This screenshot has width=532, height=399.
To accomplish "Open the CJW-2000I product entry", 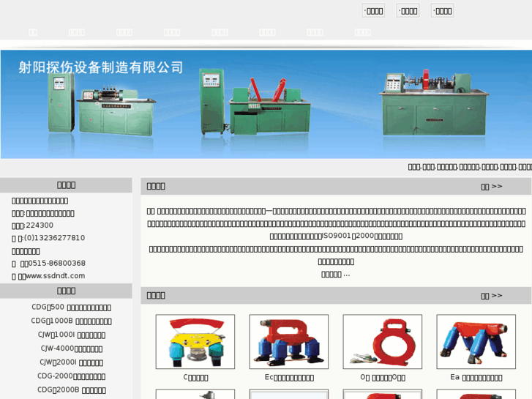I will (71, 362).
